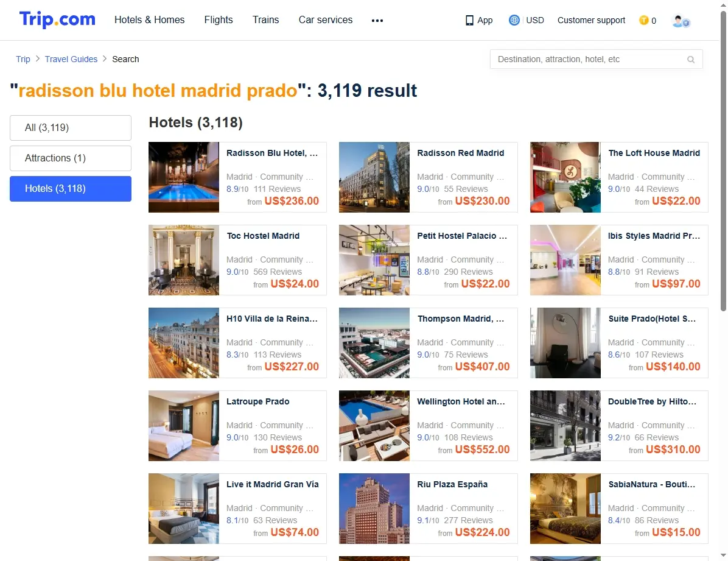Open Radisson Red Madrid photo
728x561 pixels.
(374, 177)
